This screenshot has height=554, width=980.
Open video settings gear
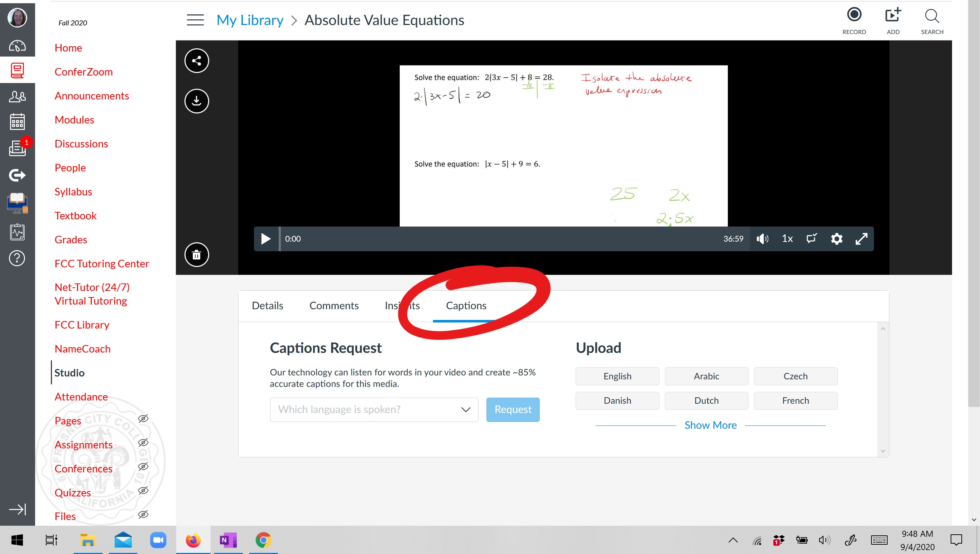click(836, 239)
